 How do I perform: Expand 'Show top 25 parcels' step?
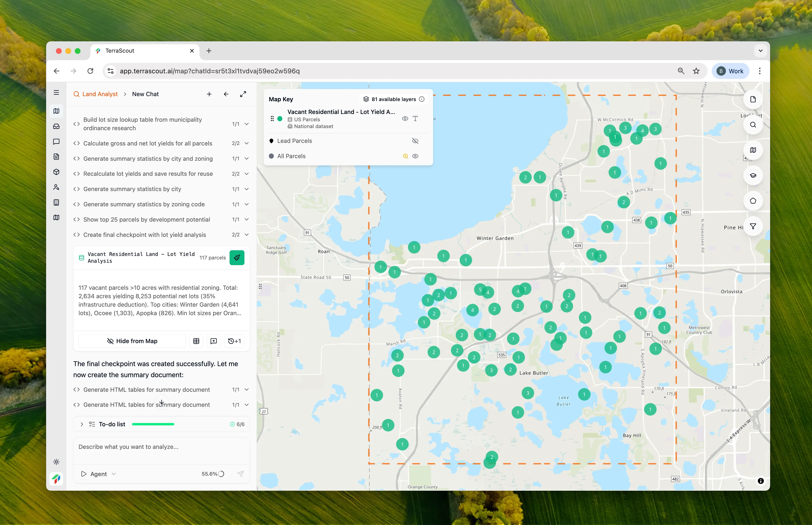coord(246,219)
